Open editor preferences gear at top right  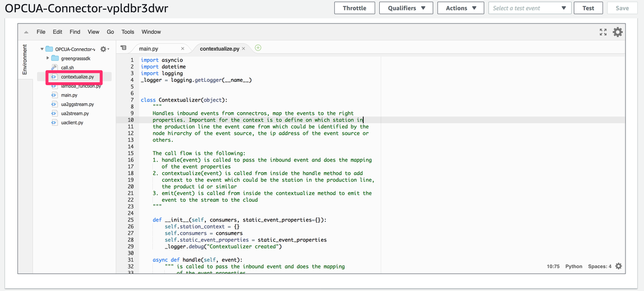[x=618, y=33]
